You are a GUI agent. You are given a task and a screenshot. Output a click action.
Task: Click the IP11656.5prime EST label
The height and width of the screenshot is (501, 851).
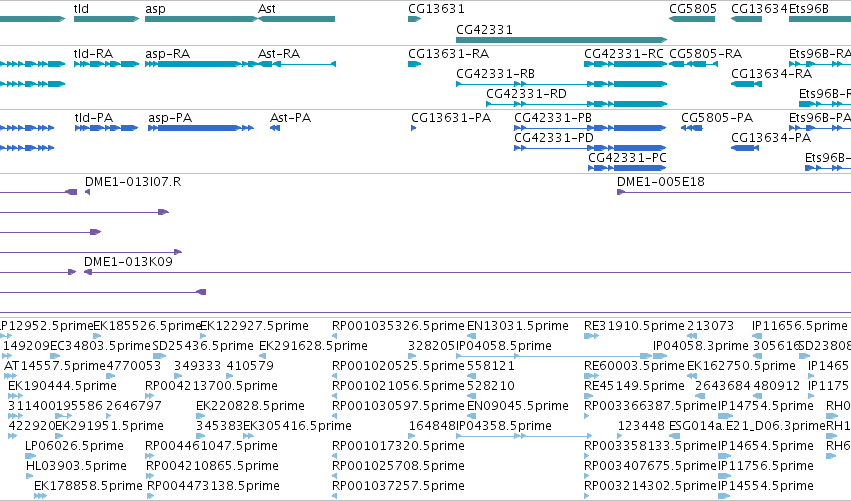point(799,326)
